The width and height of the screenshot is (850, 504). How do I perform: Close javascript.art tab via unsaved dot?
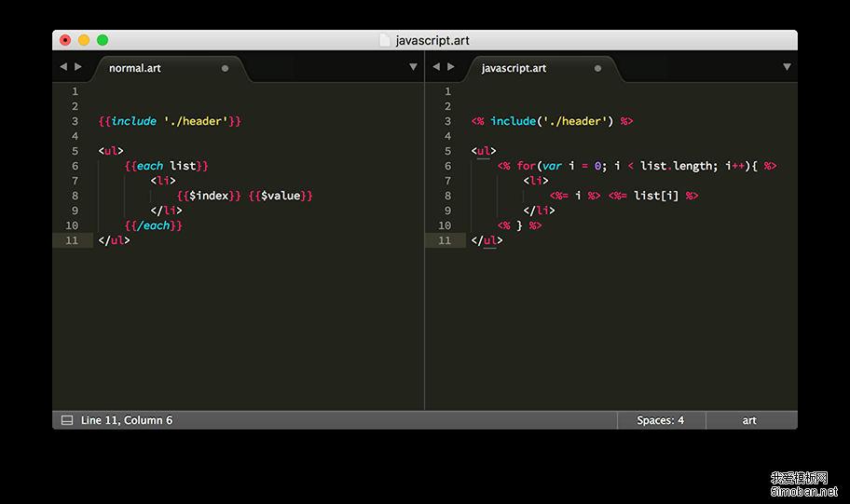(x=597, y=68)
